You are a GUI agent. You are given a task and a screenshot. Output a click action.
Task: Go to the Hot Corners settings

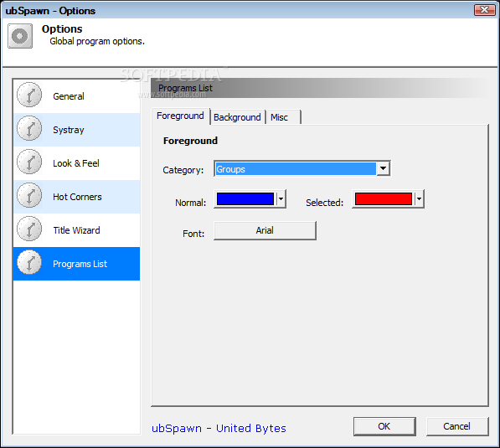(76, 197)
